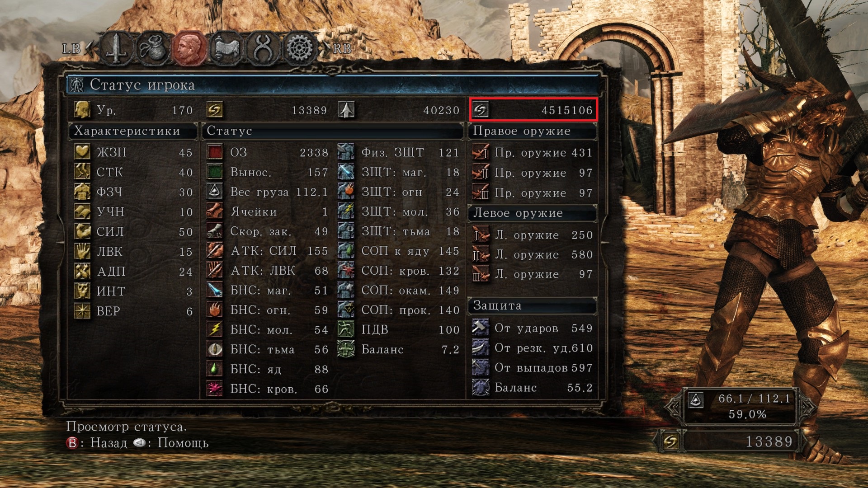Select the От ударов hammer defense icon

[x=481, y=327]
